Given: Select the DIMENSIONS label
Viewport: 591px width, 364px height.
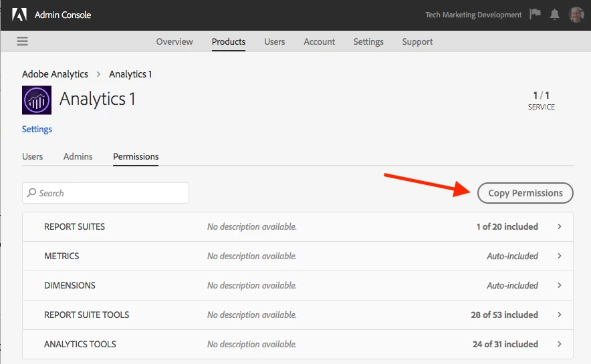Looking at the screenshot, I should [x=70, y=285].
